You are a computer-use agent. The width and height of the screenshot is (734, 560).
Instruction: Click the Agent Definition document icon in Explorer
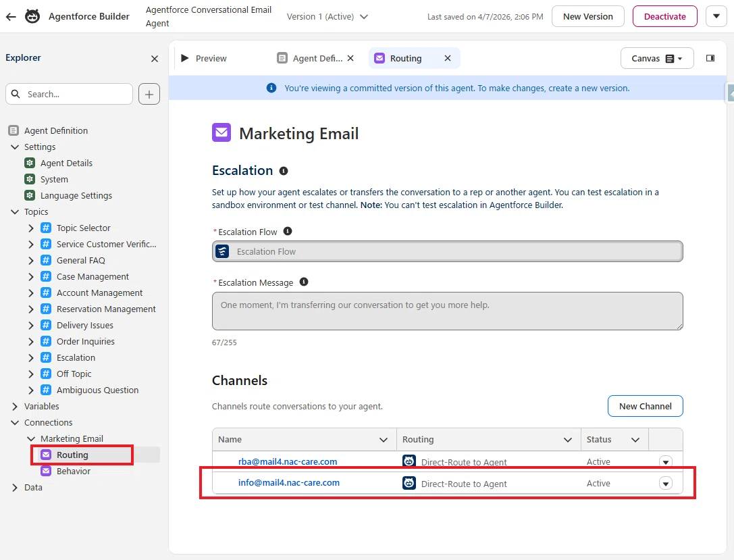(14, 130)
